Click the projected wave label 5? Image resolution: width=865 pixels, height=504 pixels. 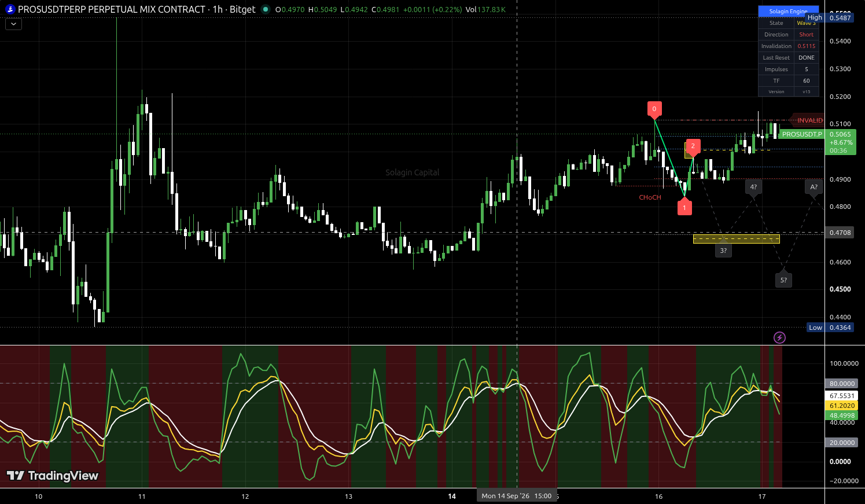pos(783,280)
